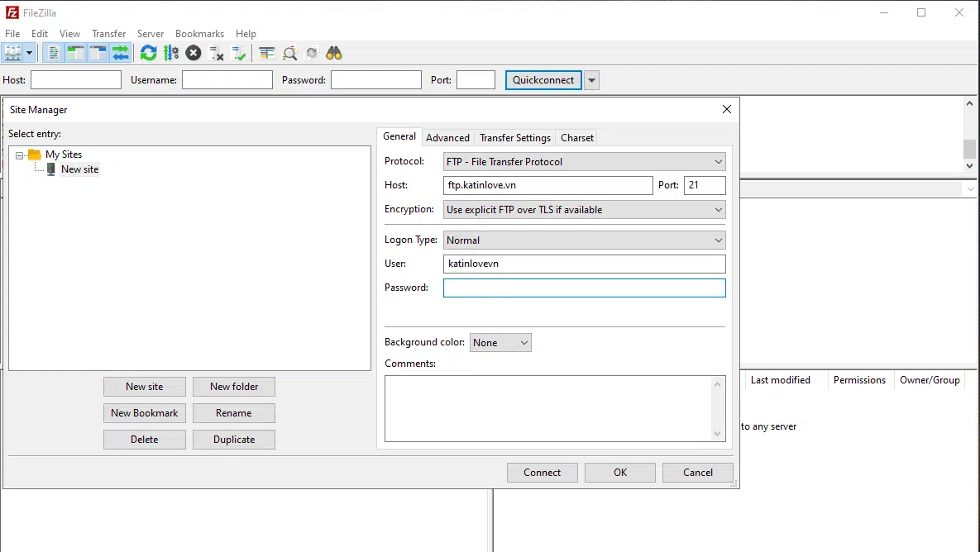Focus the Site Manager Password field
The width and height of the screenshot is (980, 552).
pyautogui.click(x=585, y=288)
